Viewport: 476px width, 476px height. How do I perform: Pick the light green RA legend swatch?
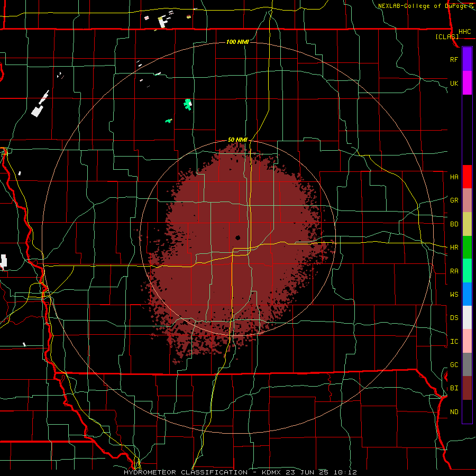pyautogui.click(x=467, y=271)
